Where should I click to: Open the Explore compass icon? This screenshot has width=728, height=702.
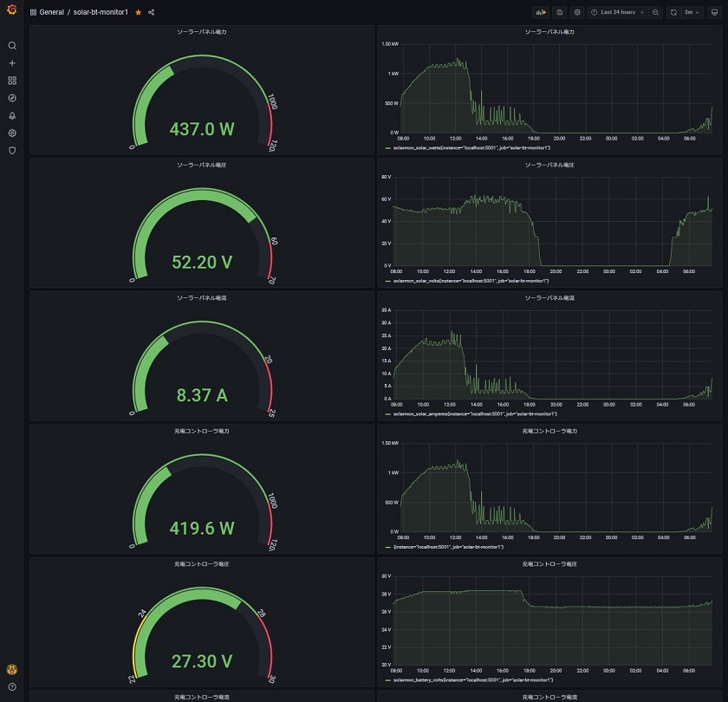(x=12, y=98)
